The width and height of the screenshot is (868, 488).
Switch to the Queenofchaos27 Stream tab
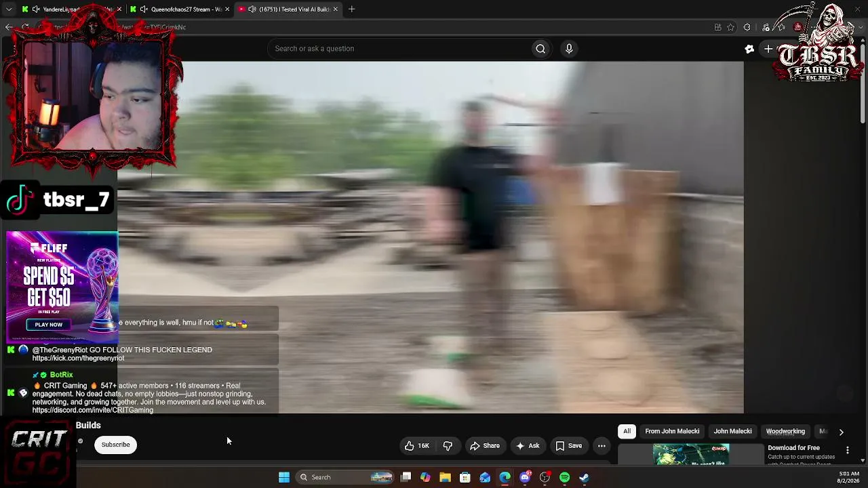[x=180, y=9]
